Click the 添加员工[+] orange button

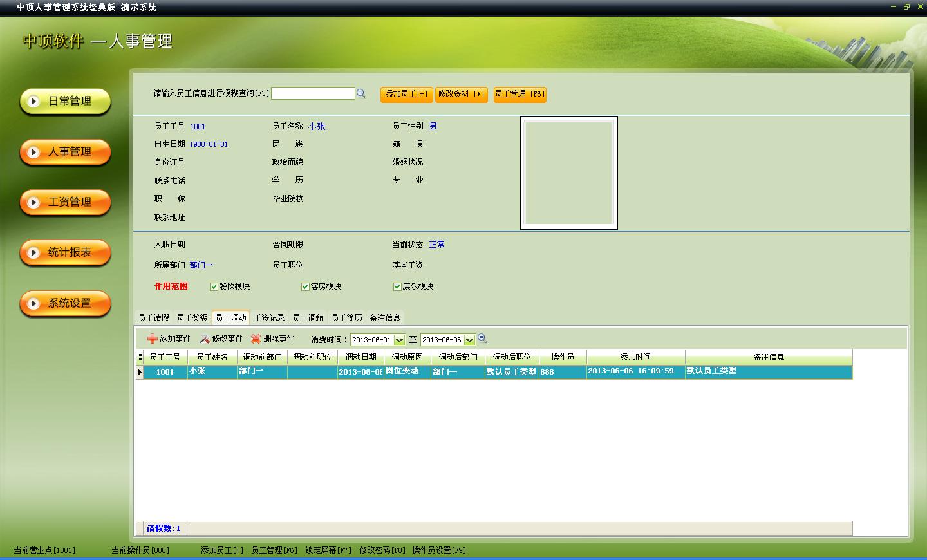click(407, 94)
